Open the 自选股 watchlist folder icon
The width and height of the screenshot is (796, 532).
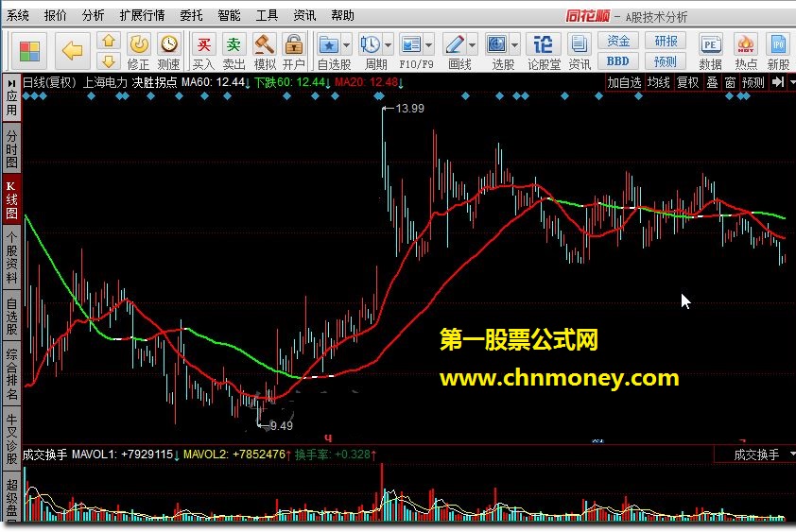(329, 45)
